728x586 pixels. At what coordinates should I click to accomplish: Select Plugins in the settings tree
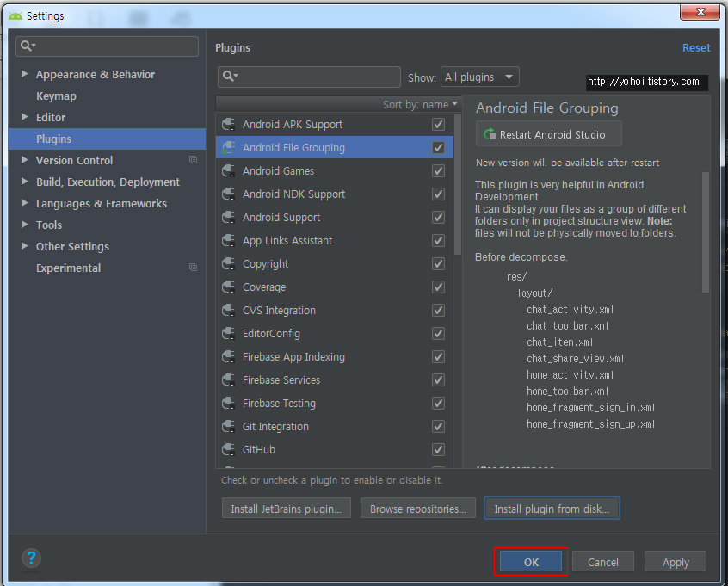coord(107,139)
